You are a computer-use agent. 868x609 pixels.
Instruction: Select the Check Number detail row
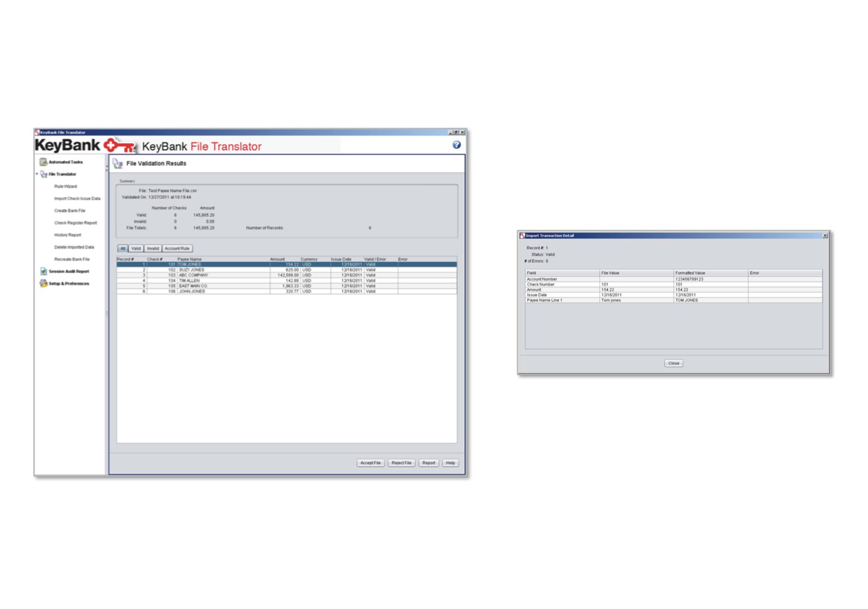point(674,285)
